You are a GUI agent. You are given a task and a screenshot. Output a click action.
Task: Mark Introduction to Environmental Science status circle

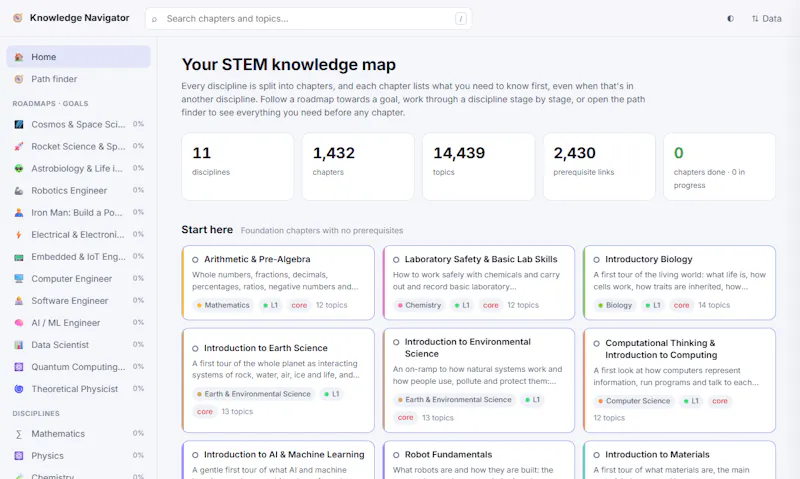click(396, 342)
